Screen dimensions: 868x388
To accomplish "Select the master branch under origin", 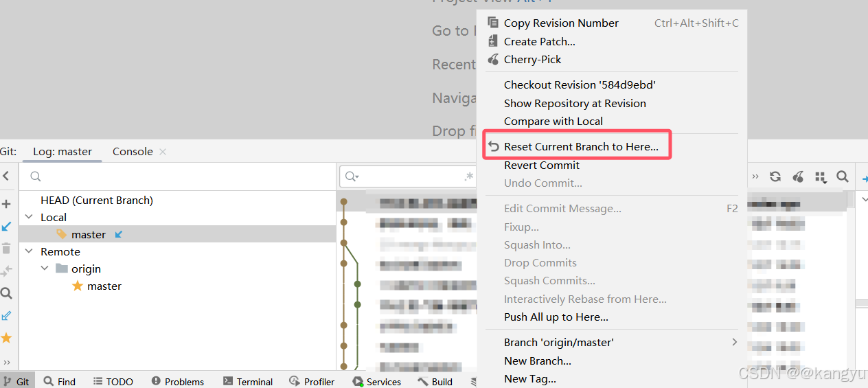I will [x=104, y=286].
